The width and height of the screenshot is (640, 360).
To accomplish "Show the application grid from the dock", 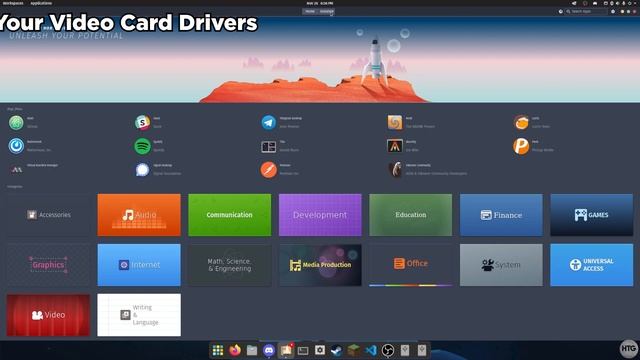I will coord(218,350).
